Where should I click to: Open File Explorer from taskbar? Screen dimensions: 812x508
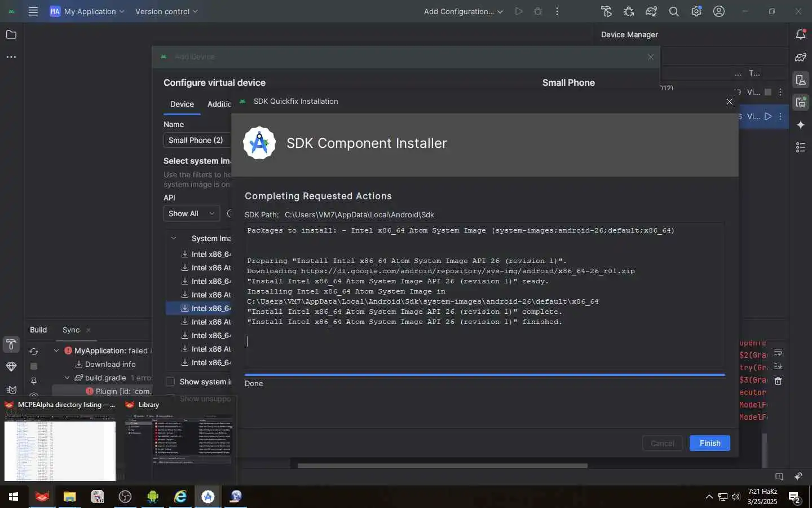click(x=69, y=497)
